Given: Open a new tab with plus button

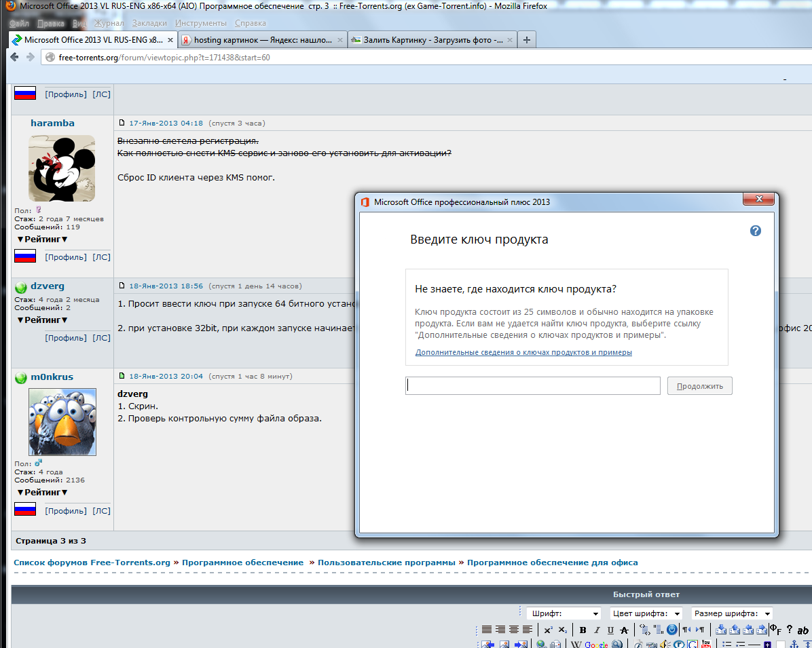Looking at the screenshot, I should [x=527, y=40].
